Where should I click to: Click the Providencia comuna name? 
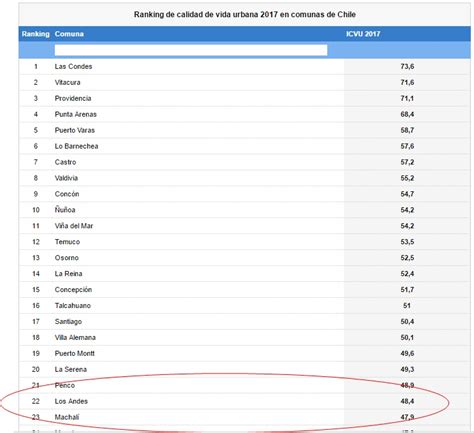click(73, 98)
